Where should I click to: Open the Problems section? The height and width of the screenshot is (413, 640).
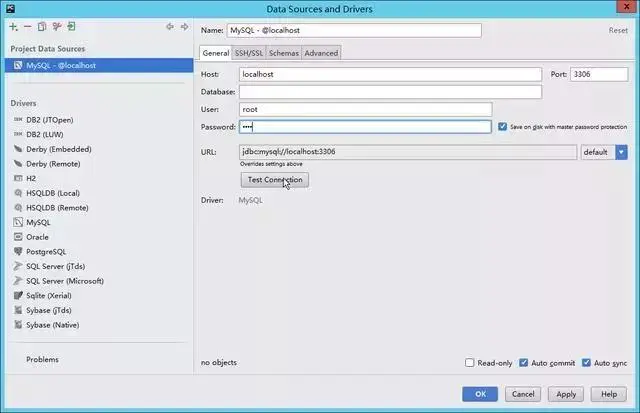[x=42, y=360]
